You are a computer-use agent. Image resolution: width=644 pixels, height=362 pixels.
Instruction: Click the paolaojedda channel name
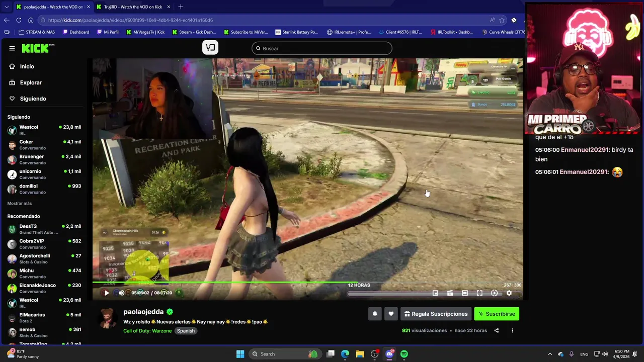click(x=143, y=312)
